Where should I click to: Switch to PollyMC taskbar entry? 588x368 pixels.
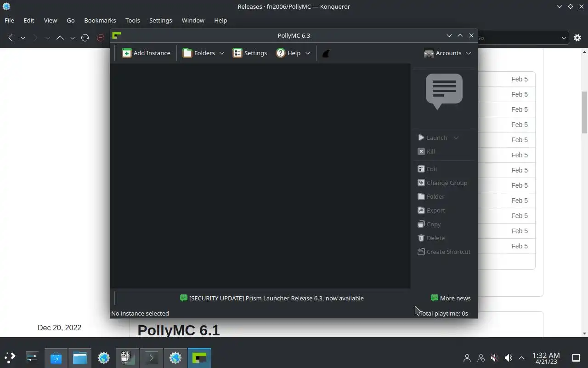click(199, 357)
